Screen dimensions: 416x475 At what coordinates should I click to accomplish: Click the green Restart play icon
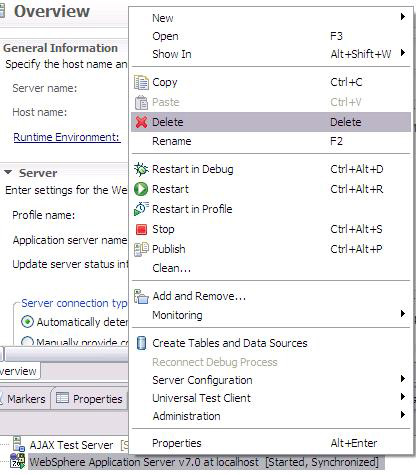tap(141, 189)
